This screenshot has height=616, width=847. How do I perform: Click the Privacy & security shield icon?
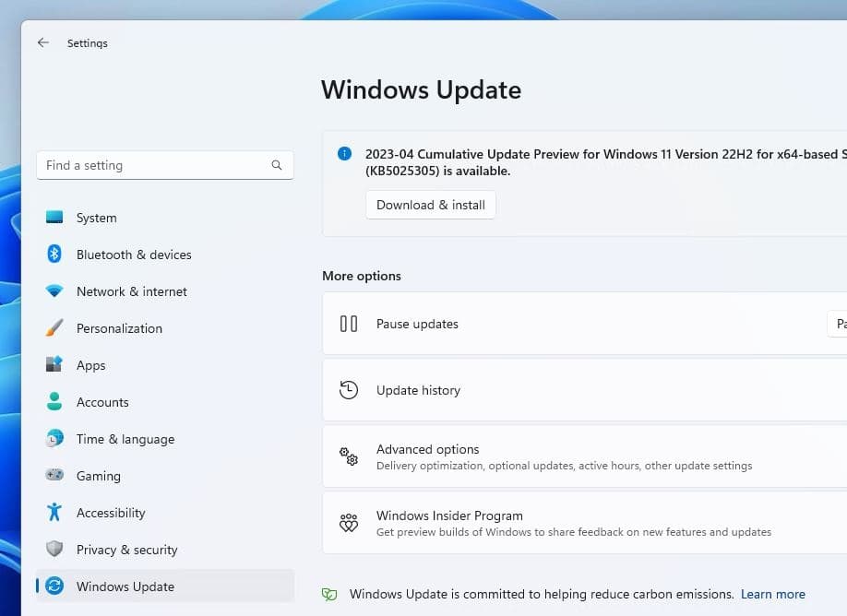coord(54,550)
